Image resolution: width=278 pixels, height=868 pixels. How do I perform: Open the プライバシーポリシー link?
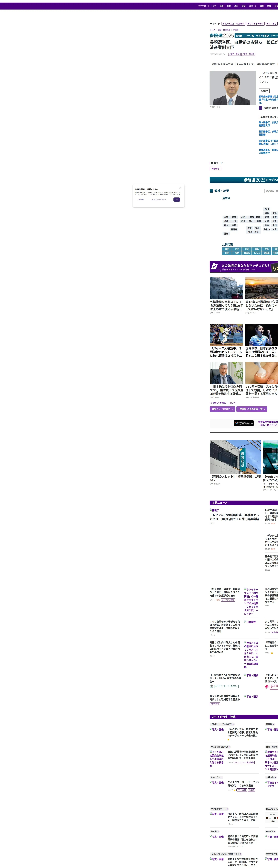[x=159, y=199]
